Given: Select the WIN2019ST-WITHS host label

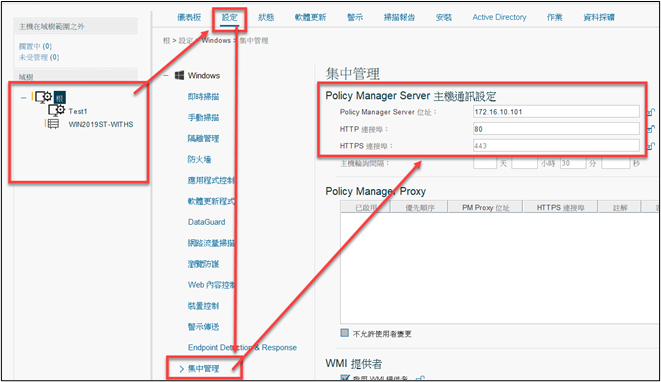Looking at the screenshot, I should 101,124.
